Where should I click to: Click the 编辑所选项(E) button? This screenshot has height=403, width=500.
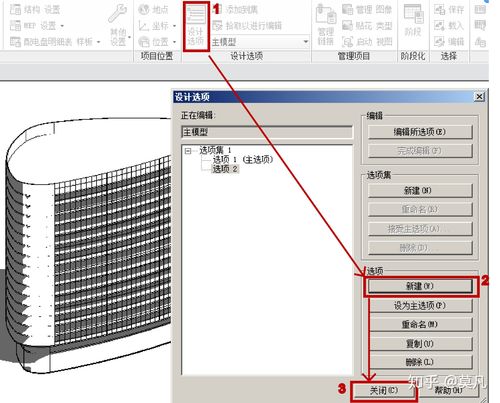(x=420, y=132)
